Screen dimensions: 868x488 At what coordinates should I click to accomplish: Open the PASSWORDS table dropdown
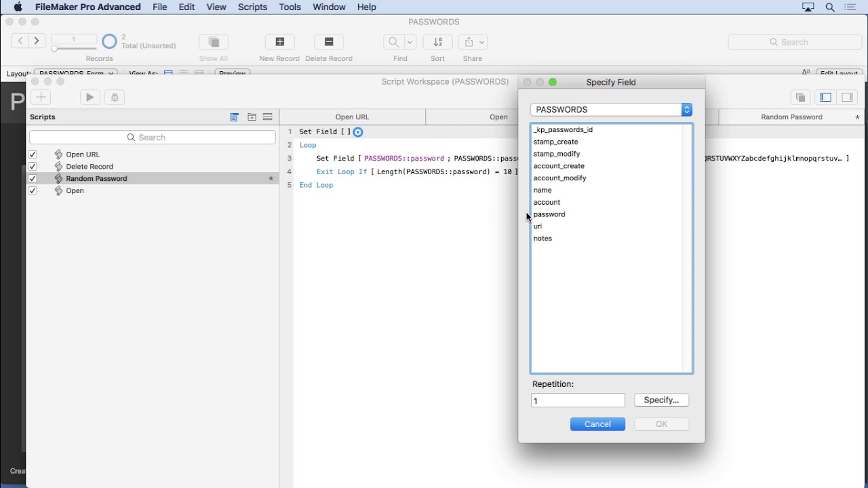point(612,110)
